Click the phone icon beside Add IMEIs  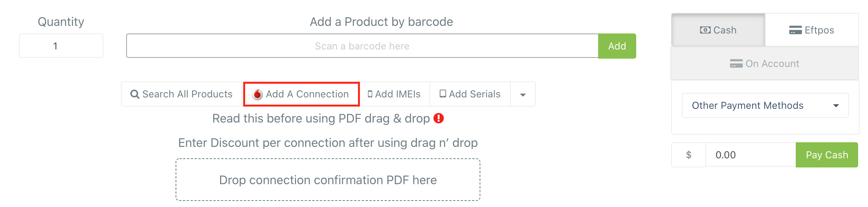point(370,94)
